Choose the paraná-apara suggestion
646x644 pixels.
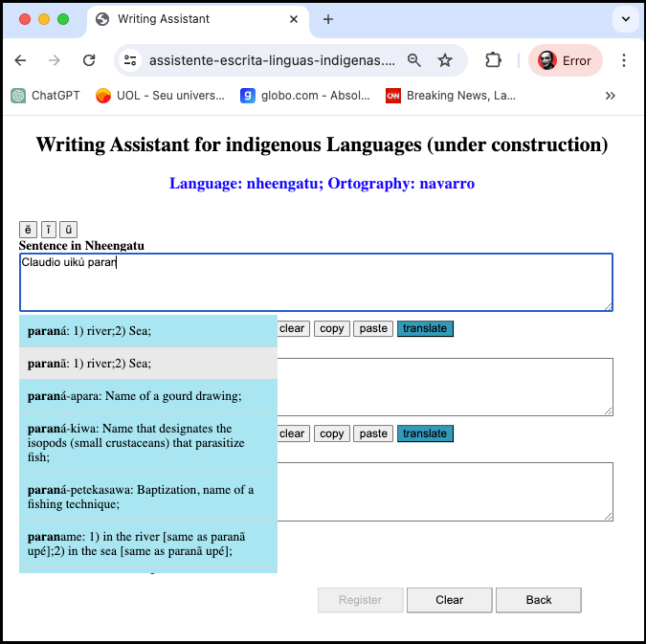[148, 396]
